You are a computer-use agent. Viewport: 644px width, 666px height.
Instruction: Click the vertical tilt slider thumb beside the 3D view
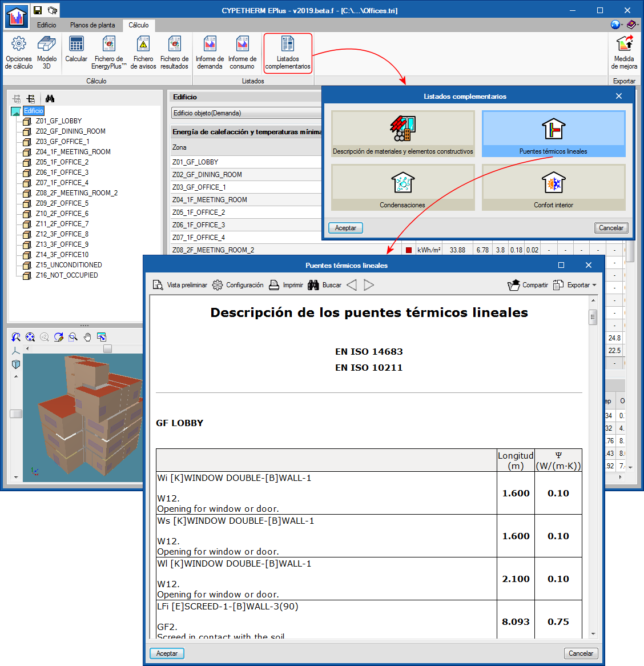coord(16,414)
